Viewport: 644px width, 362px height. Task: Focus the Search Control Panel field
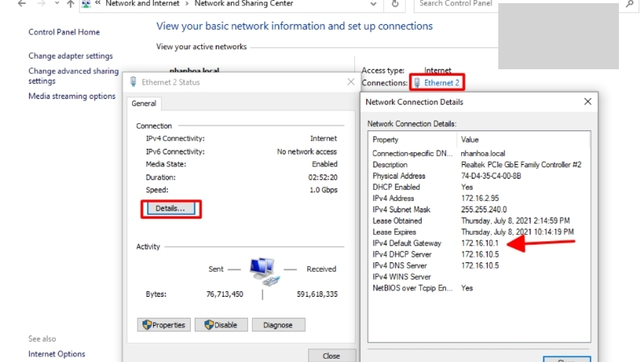click(x=456, y=4)
